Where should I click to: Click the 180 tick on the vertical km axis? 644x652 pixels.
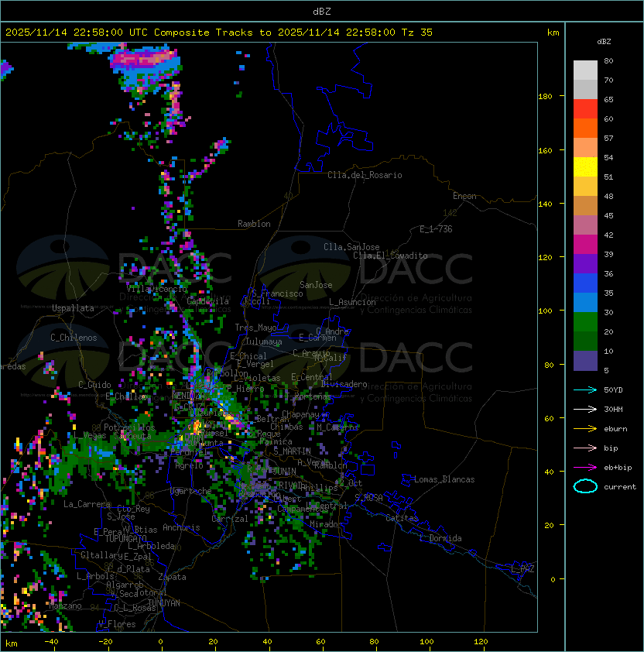click(x=545, y=97)
